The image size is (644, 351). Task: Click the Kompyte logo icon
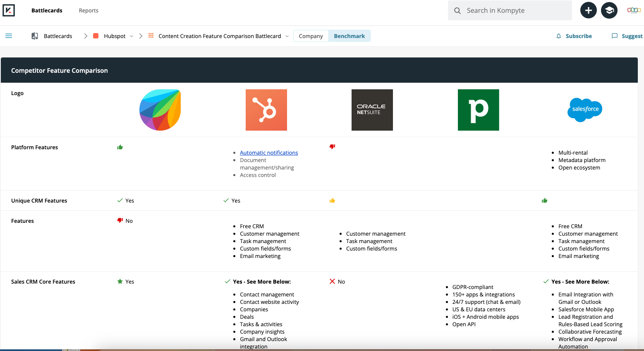9,10
